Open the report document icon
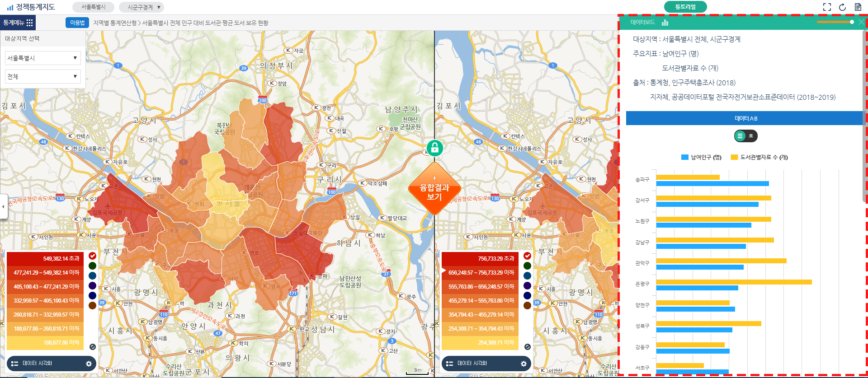The width and height of the screenshot is (868, 378). (858, 7)
